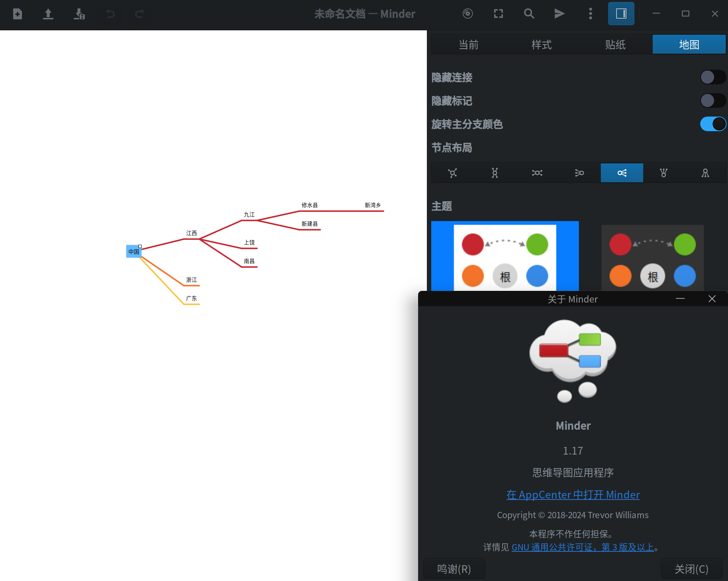The width and height of the screenshot is (728, 581).
Task: Click the 江西 node
Action: point(192,233)
